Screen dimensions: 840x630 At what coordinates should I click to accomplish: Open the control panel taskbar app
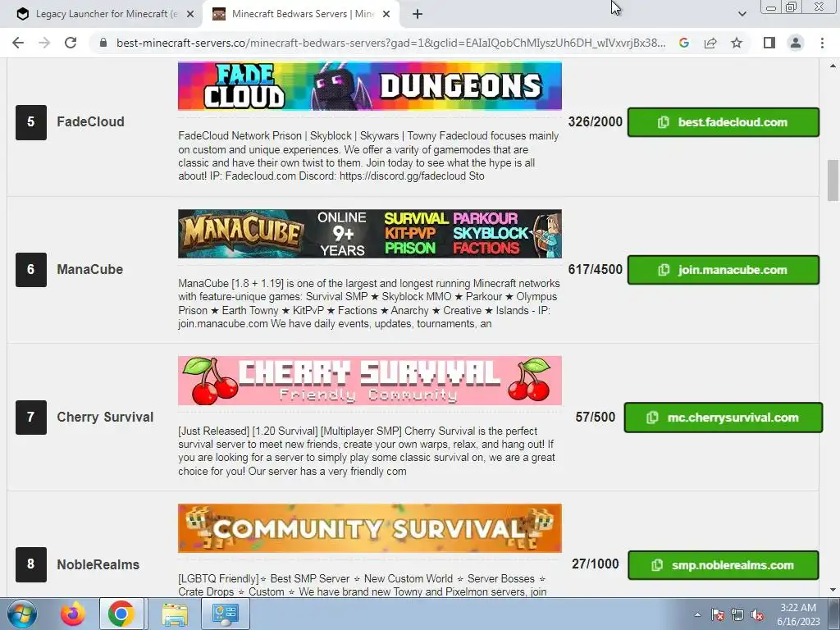[225, 614]
